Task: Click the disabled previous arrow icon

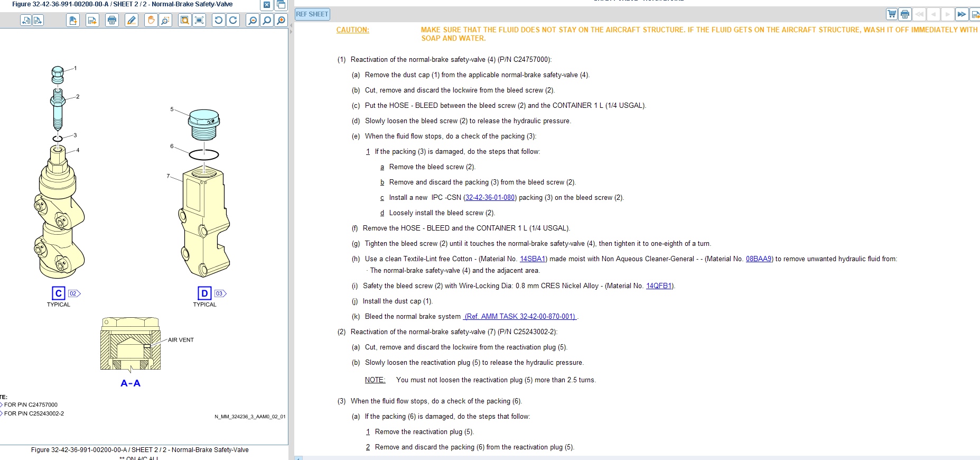Action: (934, 14)
